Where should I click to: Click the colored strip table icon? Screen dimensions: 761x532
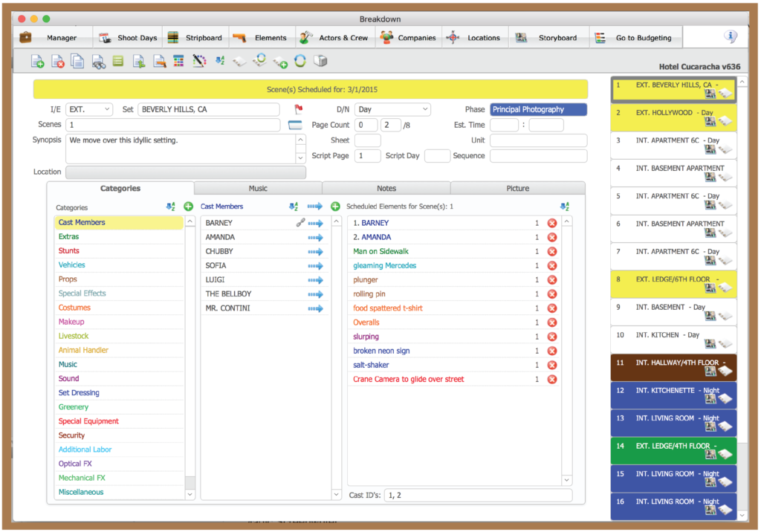click(178, 61)
